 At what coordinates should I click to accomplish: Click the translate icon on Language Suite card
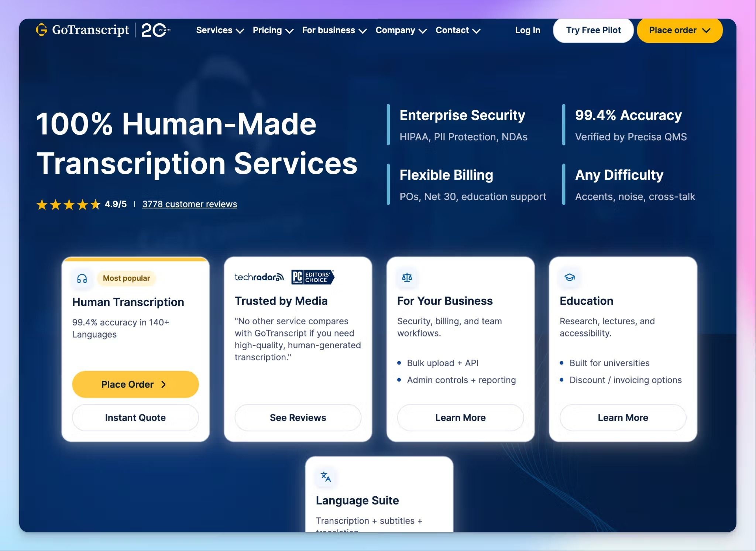(x=326, y=477)
